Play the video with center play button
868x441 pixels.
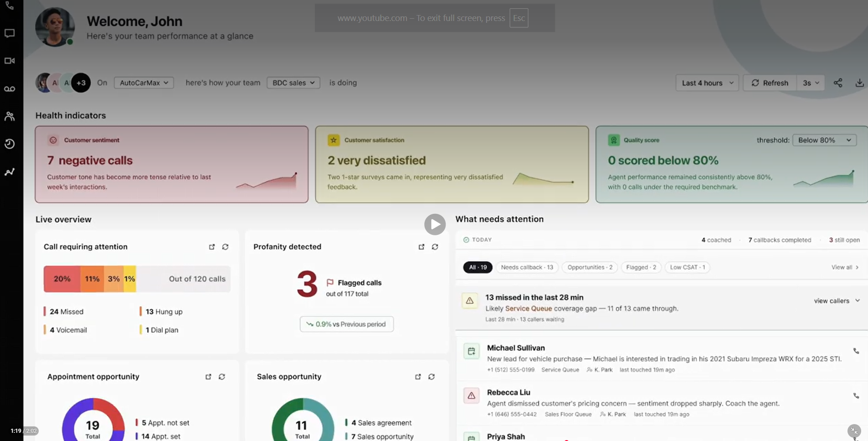coord(435,224)
